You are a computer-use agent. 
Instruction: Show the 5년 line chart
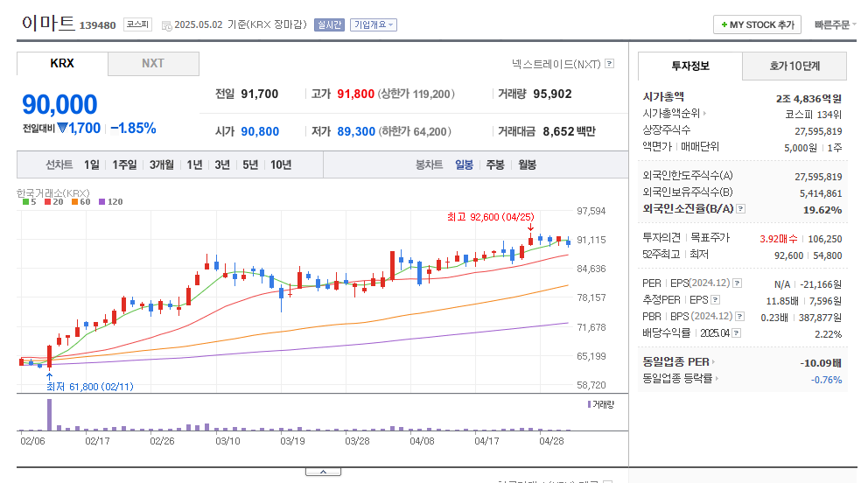click(250, 164)
